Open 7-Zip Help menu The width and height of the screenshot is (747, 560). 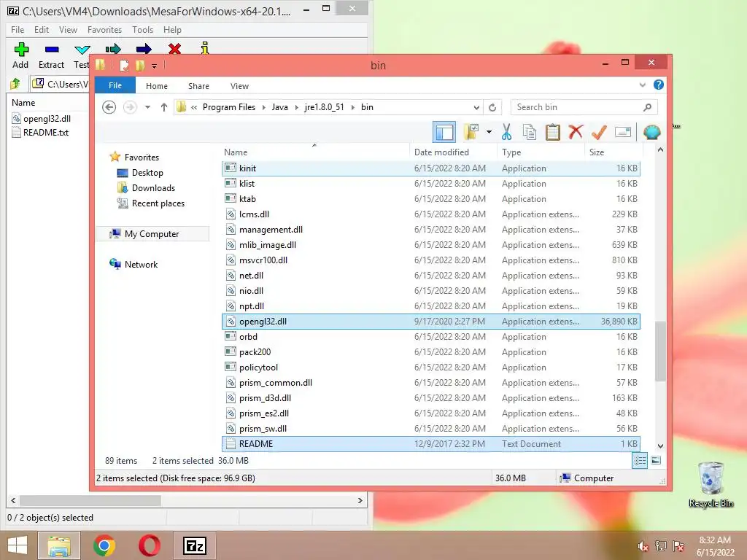click(x=172, y=29)
